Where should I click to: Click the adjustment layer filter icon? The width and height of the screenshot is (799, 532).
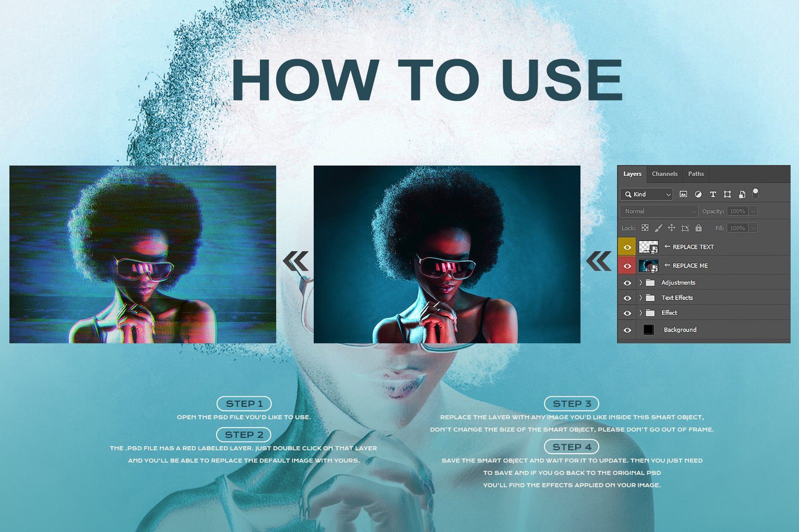(698, 194)
